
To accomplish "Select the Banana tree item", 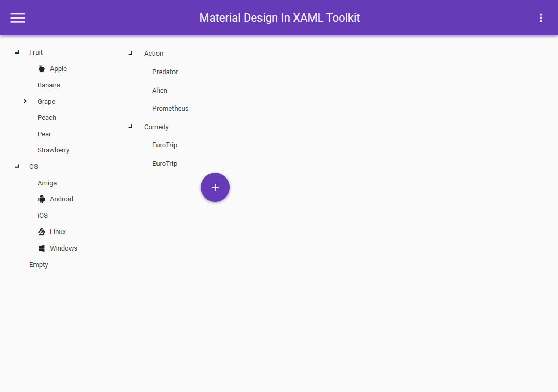I will [49, 85].
